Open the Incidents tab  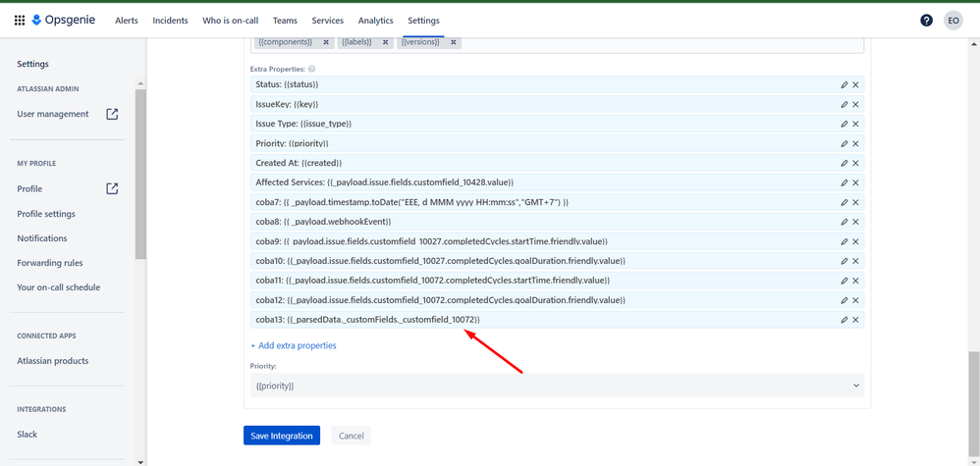[170, 21]
